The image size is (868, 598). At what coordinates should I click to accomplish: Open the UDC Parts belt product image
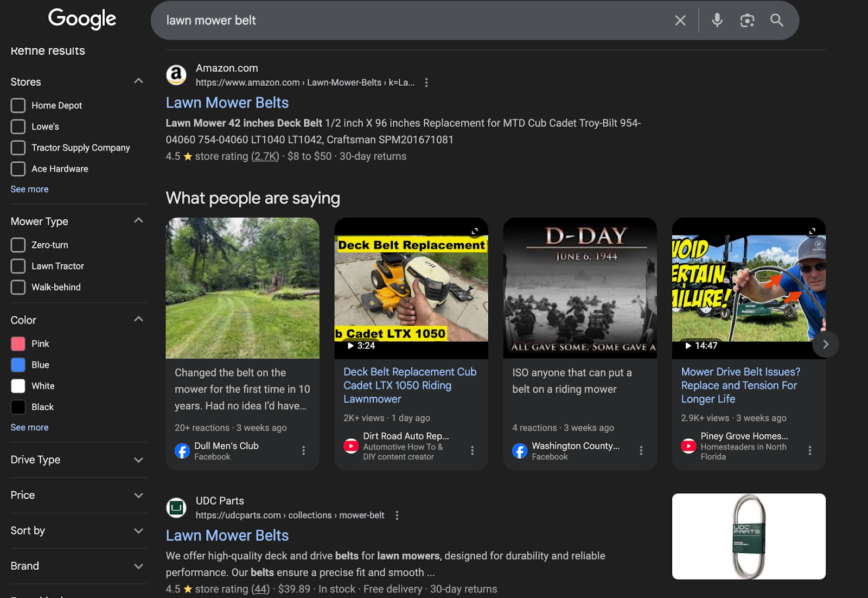pyautogui.click(x=749, y=536)
